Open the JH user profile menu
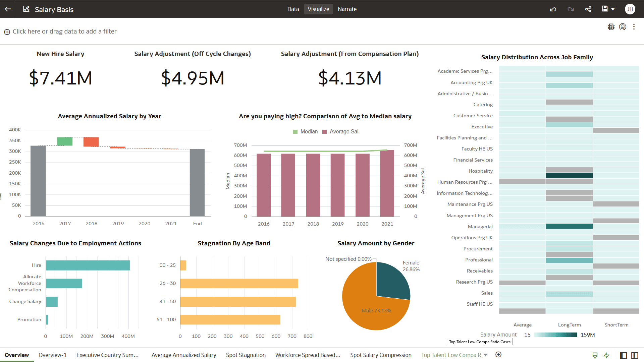Image resolution: width=644 pixels, height=362 pixels. tap(630, 9)
